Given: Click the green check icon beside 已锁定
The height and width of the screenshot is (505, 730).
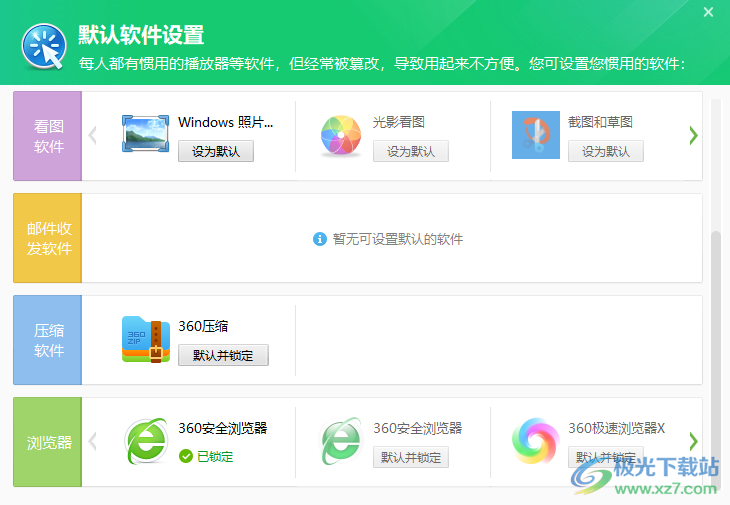Looking at the screenshot, I should coord(186,456).
